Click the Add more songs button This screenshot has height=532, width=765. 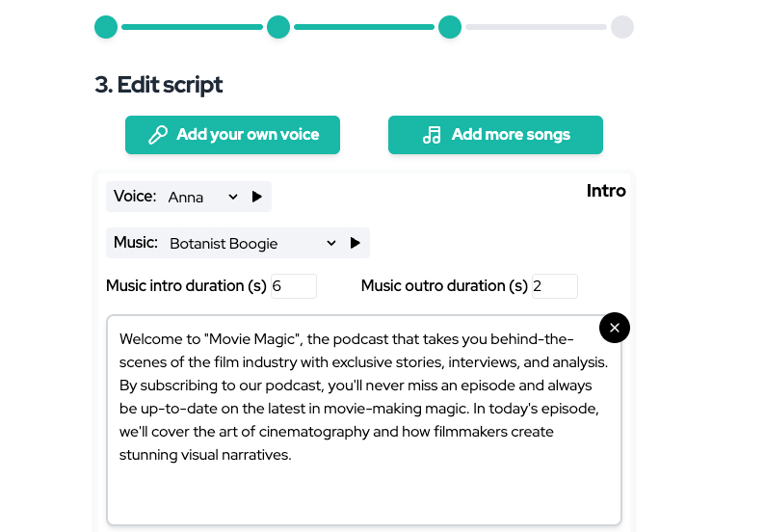[495, 135]
